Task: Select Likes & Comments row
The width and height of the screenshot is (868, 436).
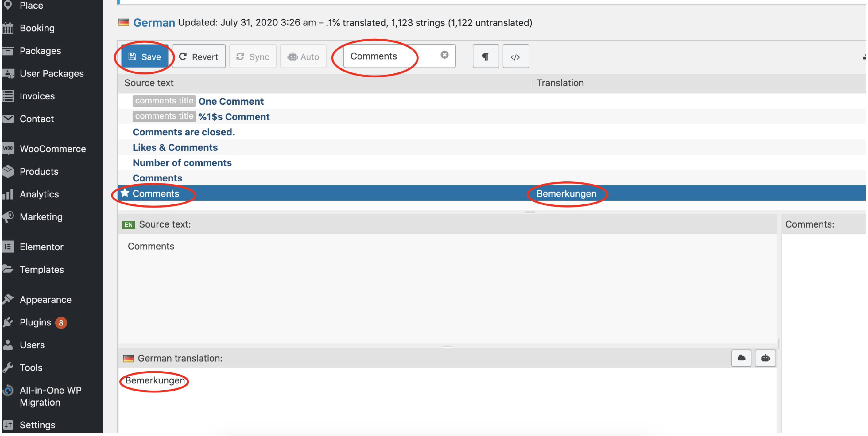Action: tap(492, 147)
